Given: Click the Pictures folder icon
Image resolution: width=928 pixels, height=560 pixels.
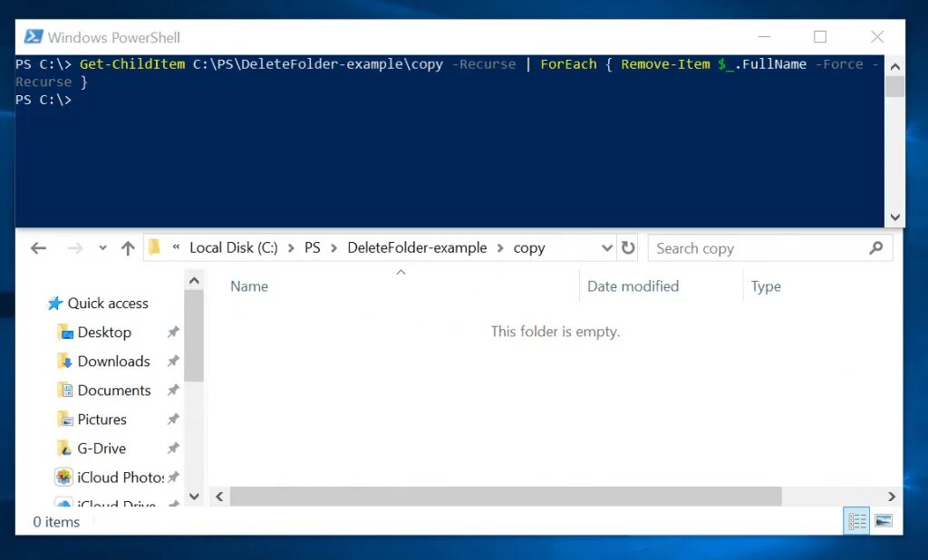Looking at the screenshot, I should click(64, 420).
